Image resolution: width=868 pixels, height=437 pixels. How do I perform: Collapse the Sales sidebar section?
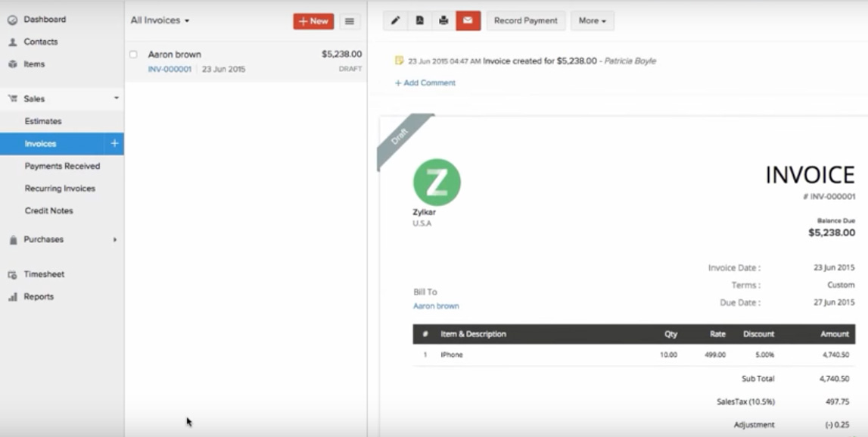click(116, 98)
